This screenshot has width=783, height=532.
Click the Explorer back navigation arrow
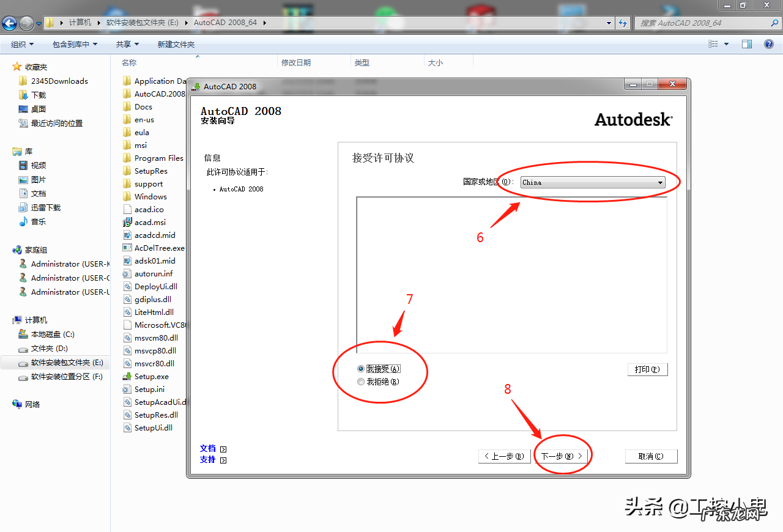click(x=10, y=23)
